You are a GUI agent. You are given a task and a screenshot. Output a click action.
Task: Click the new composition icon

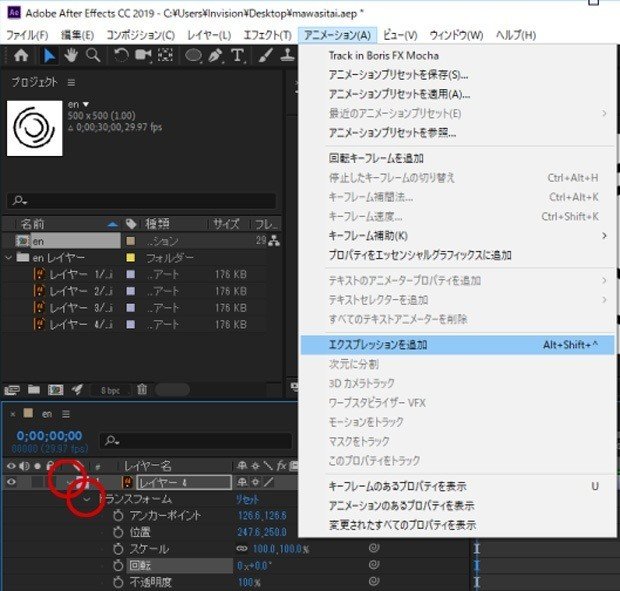pos(56,390)
